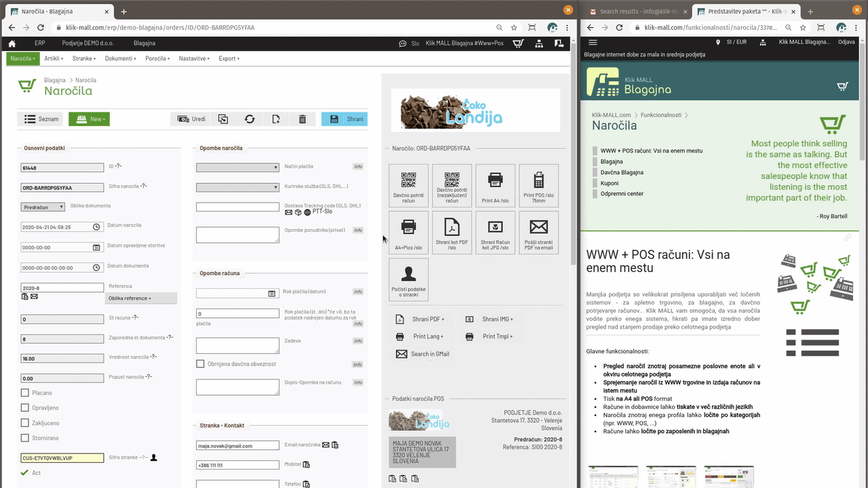Screen dimensions: 868x488
Task: Toggle the green Act checkmark
Action: point(25,472)
